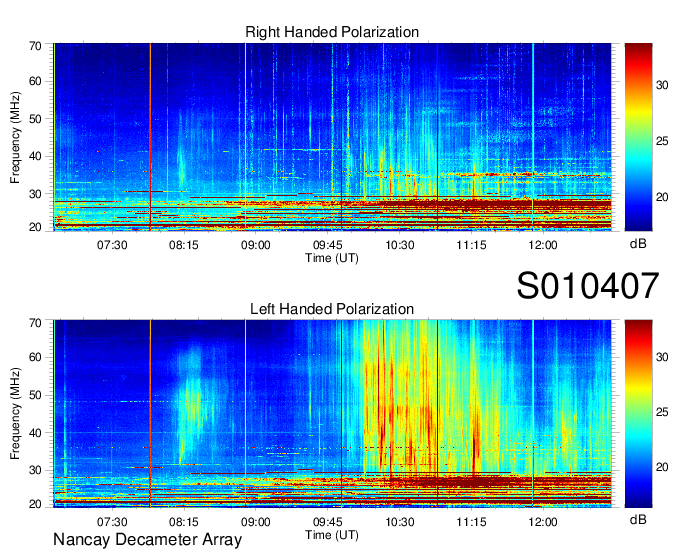Viewport: 680px width, 552px height.
Task: Click the 09:45 tick under the upper plot
Action: pyautogui.click(x=328, y=245)
